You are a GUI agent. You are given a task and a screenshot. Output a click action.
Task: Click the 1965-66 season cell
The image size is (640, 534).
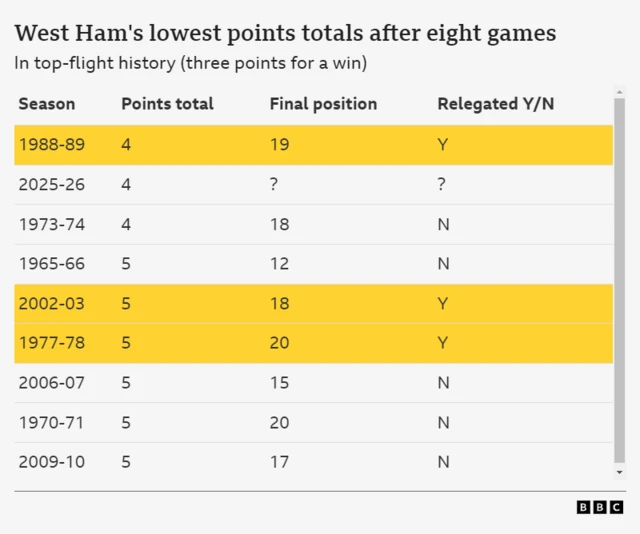pyautogui.click(x=51, y=264)
